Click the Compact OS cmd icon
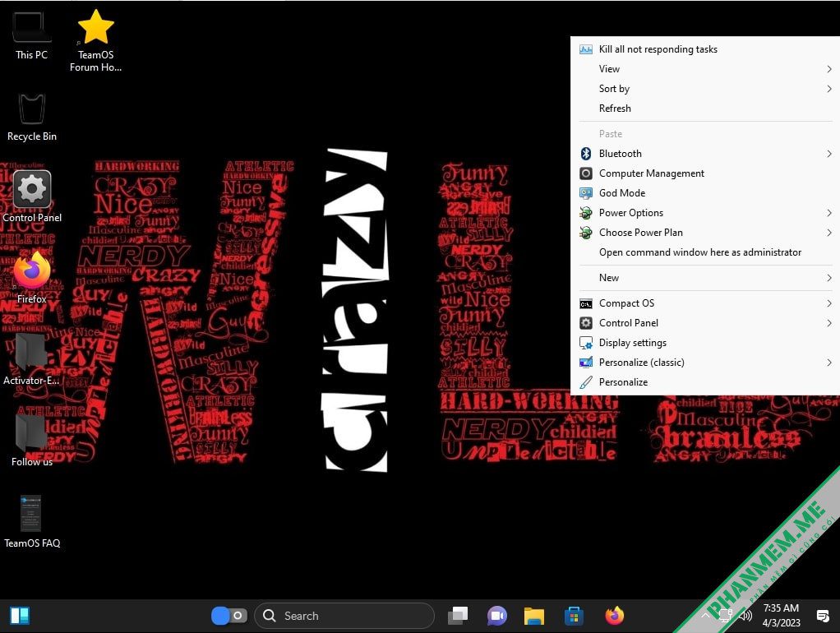Screen dimensions: 840x633 (x=586, y=304)
